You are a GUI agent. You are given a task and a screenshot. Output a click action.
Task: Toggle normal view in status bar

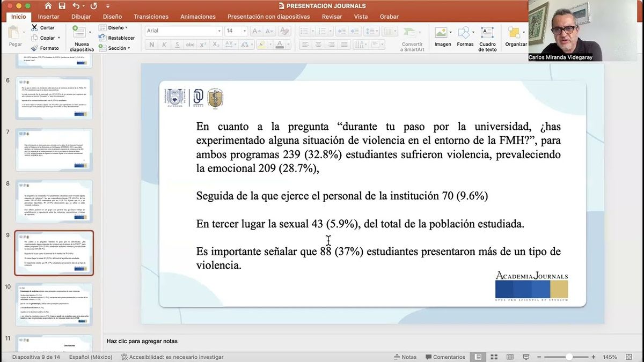tap(477, 357)
